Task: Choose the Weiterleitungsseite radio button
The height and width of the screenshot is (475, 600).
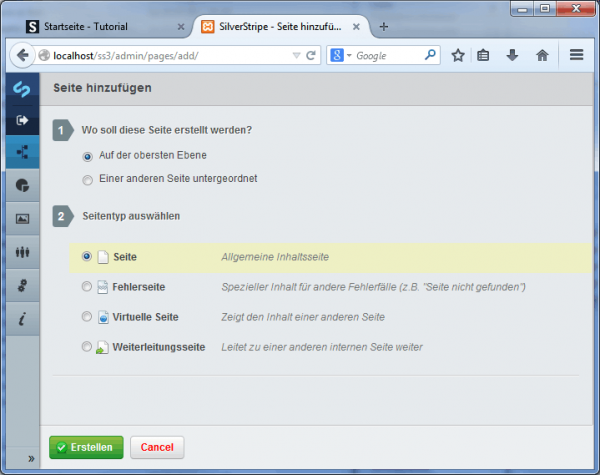Action: click(x=87, y=346)
